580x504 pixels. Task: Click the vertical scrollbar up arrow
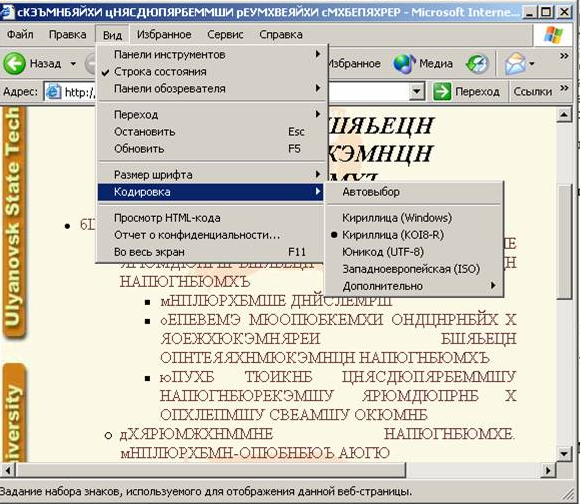click(564, 115)
